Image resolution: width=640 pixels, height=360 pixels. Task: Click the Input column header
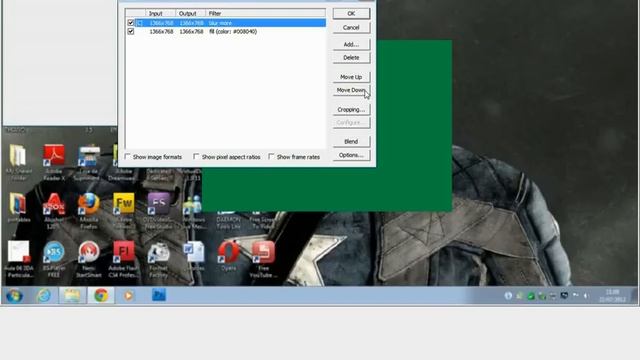tap(160, 13)
